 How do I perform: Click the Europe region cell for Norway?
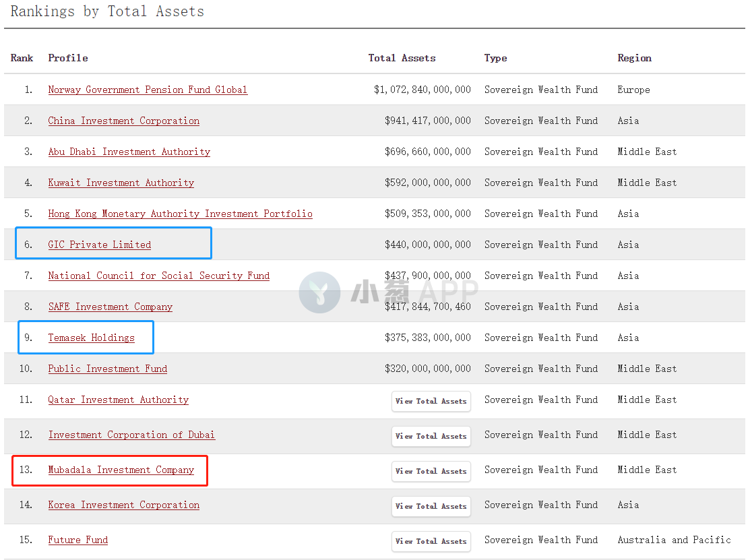[633, 90]
